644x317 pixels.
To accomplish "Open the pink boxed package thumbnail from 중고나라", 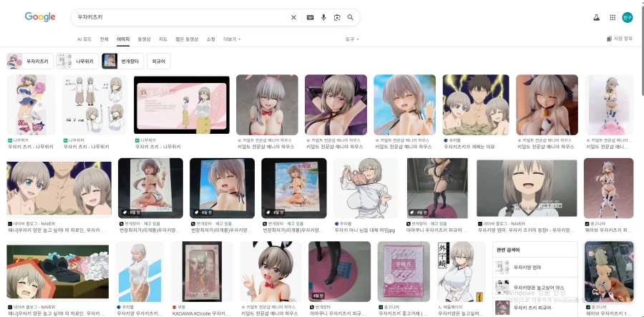I will coord(404,271).
